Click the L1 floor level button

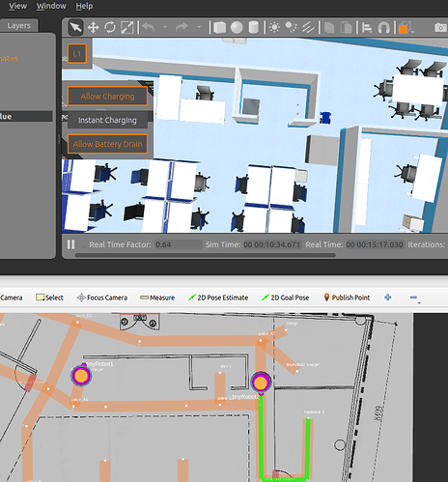click(77, 53)
